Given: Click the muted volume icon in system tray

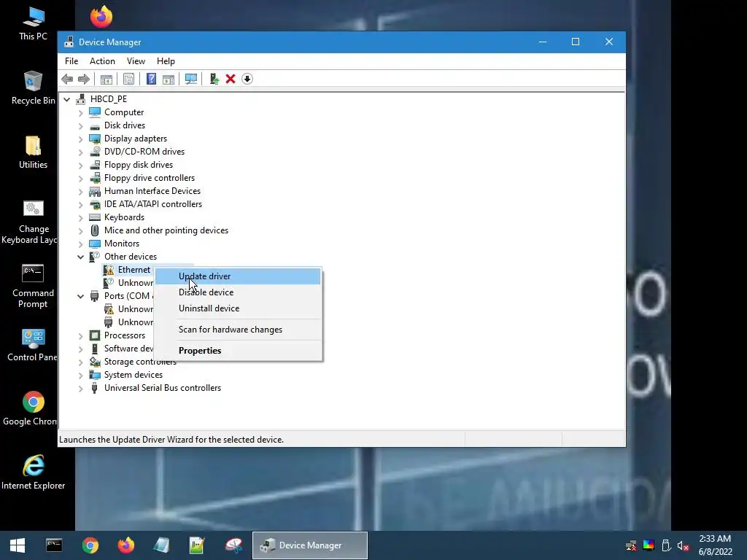Looking at the screenshot, I should click(x=684, y=545).
